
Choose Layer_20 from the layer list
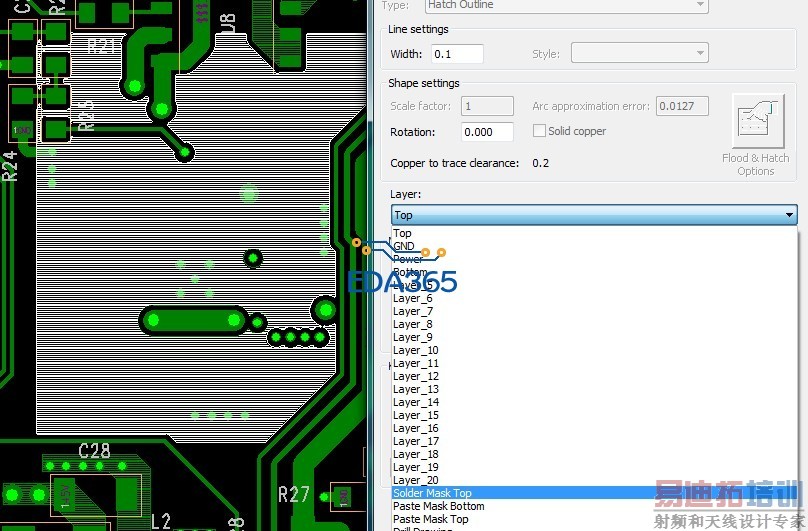click(x=415, y=480)
